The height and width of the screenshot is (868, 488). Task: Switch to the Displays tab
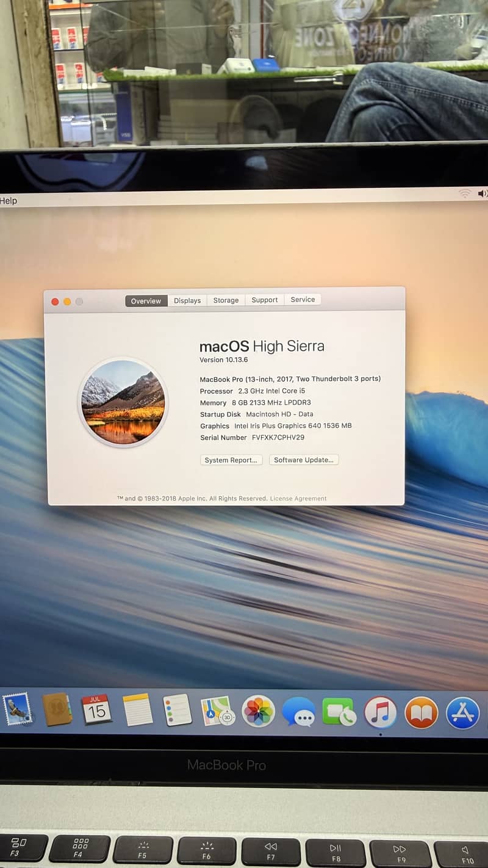point(187,300)
